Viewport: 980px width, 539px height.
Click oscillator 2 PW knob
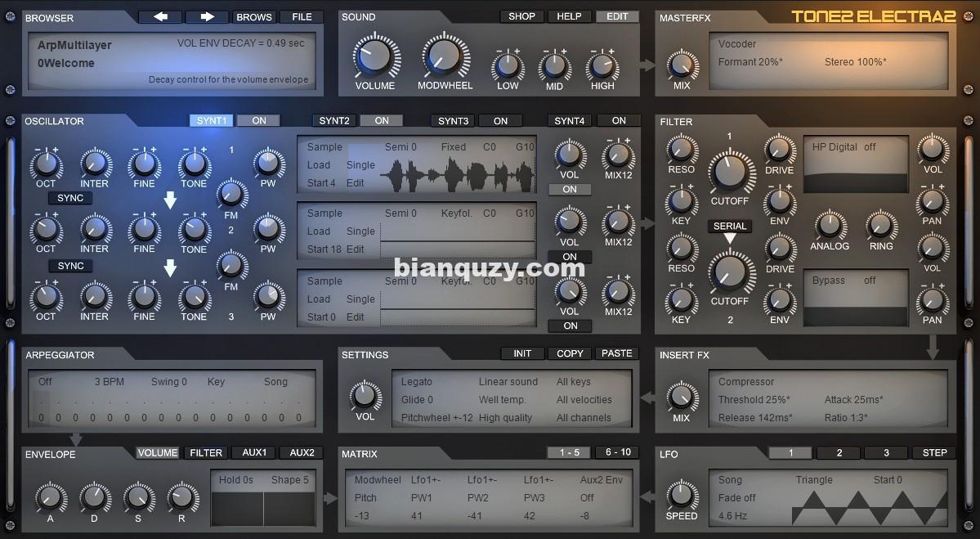pyautogui.click(x=268, y=230)
